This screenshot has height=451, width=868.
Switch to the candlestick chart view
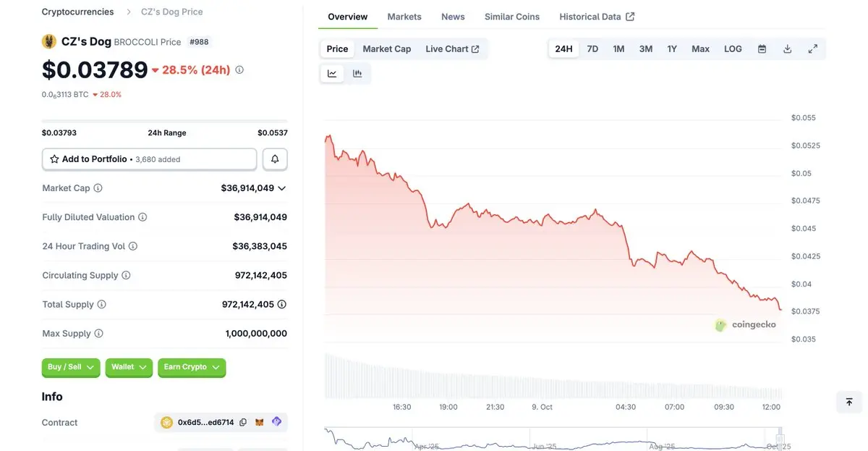357,73
